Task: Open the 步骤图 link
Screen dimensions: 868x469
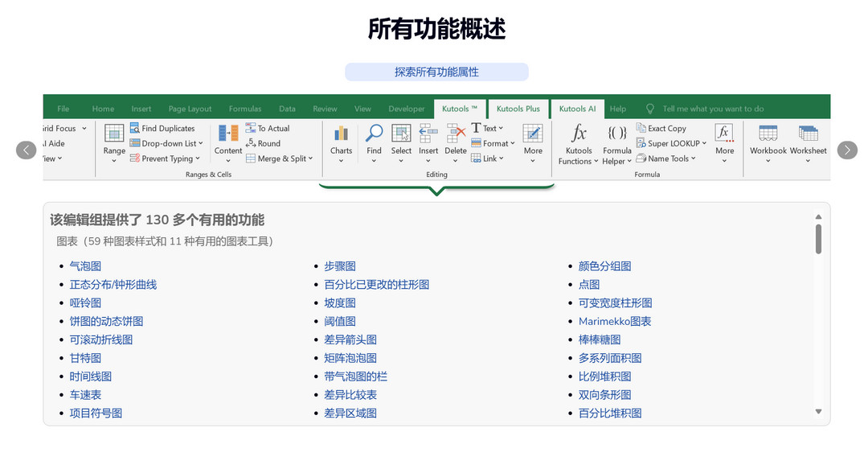Action: tap(340, 266)
